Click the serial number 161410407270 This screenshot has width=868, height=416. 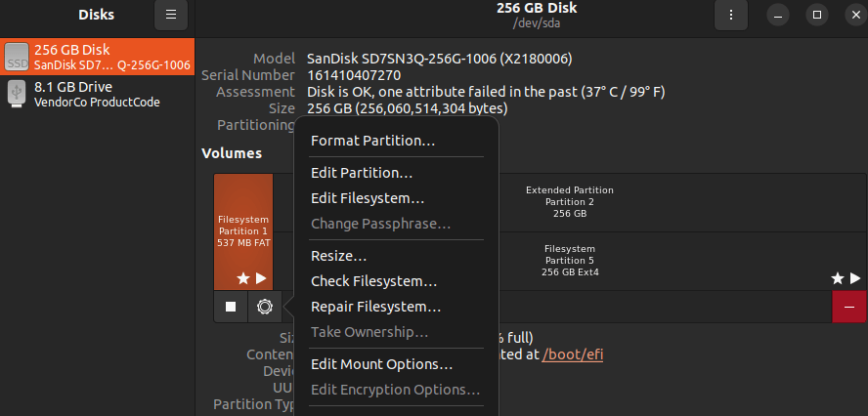354,75
